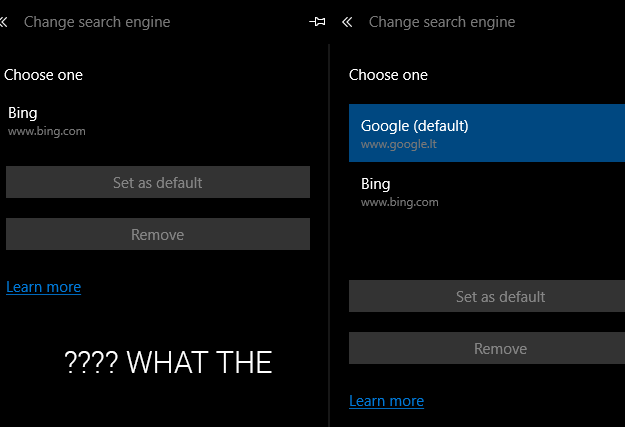Click the pin icon in the left panel header
This screenshot has height=427, width=625.
[x=318, y=22]
